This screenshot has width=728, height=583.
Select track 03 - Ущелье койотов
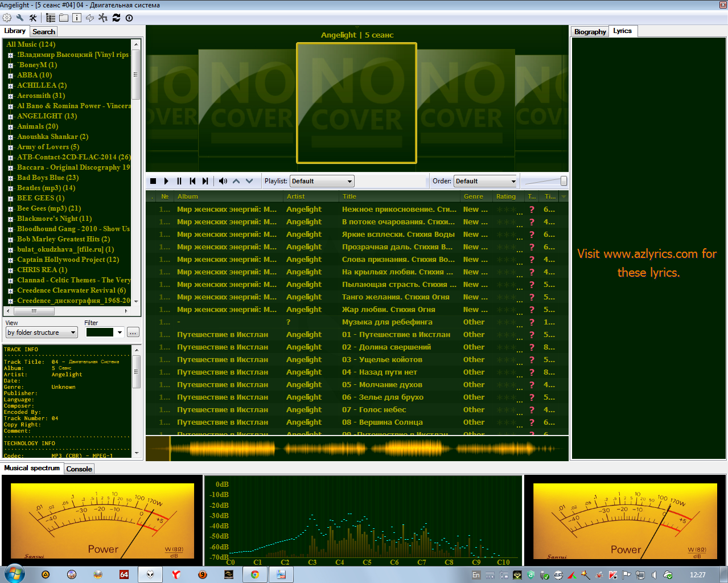pos(357,360)
